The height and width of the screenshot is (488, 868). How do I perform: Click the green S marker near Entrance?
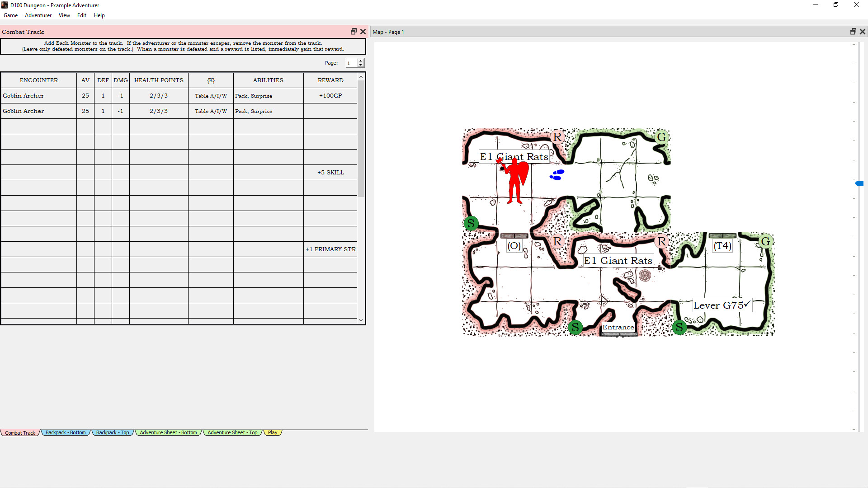[575, 327]
